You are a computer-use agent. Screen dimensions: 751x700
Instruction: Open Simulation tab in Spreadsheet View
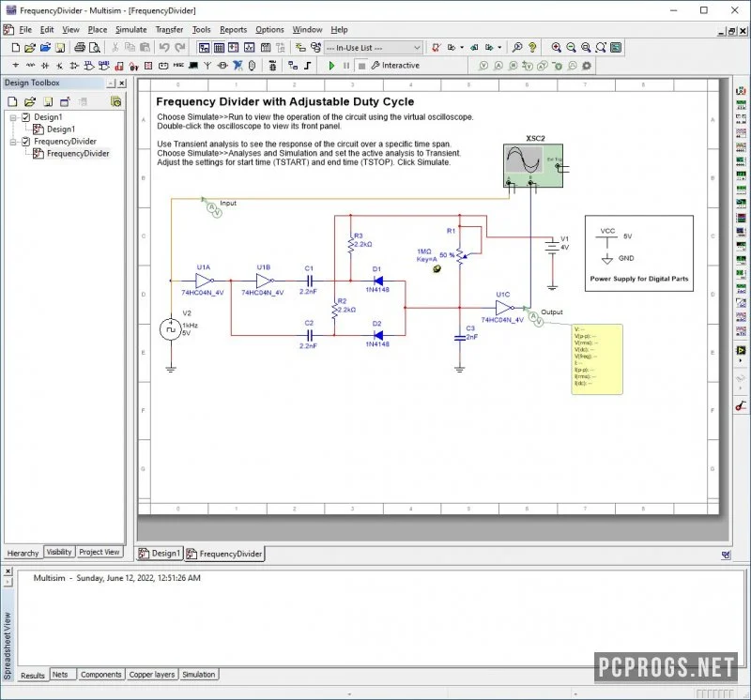pos(199,674)
